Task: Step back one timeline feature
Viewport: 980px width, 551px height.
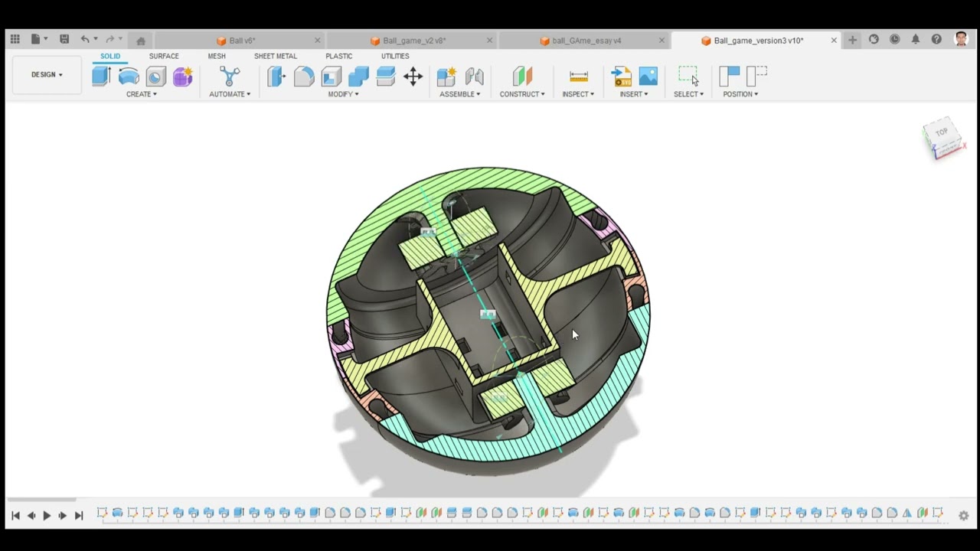Action: [x=31, y=516]
